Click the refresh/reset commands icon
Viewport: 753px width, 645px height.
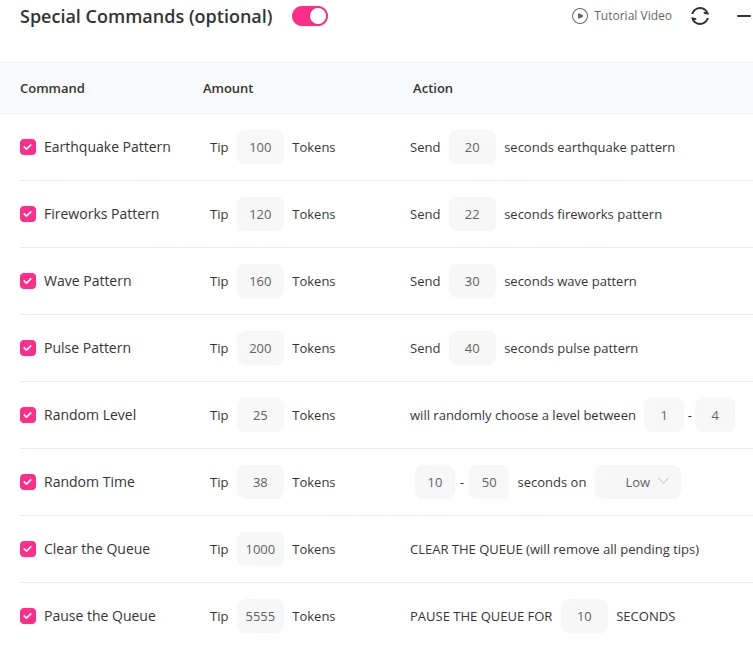pyautogui.click(x=700, y=16)
